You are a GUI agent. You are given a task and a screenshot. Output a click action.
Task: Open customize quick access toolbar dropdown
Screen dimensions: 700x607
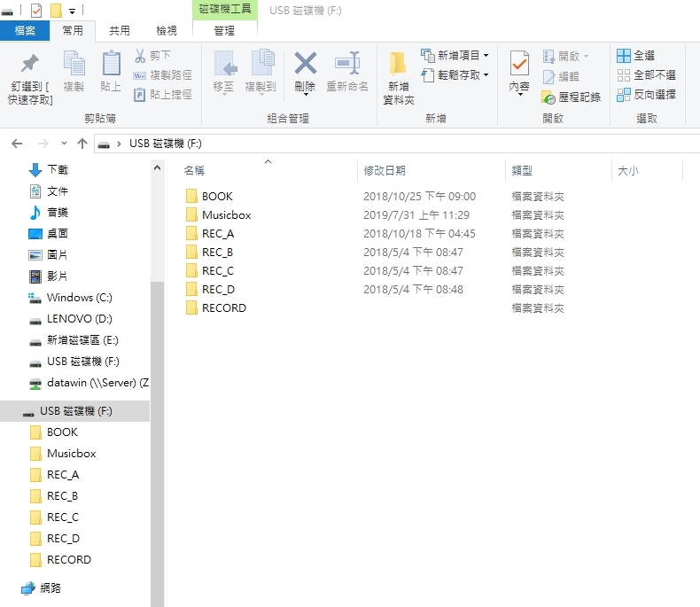(72, 12)
